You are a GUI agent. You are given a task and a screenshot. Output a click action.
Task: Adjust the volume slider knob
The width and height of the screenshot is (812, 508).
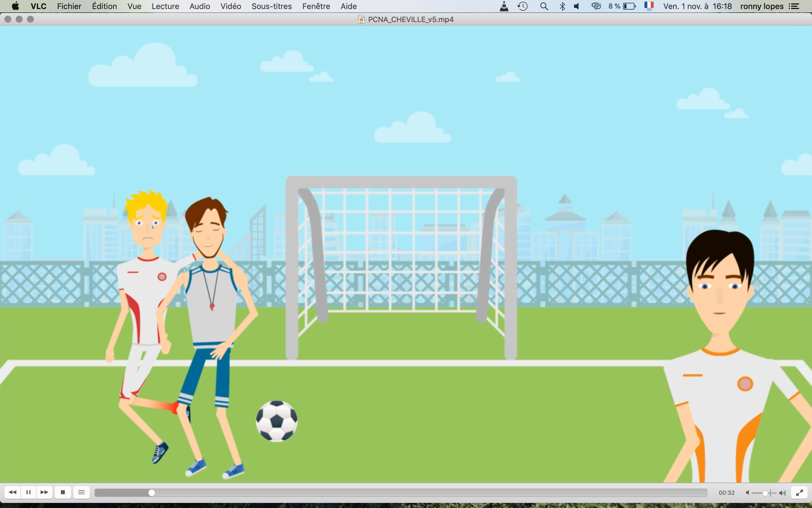click(765, 493)
